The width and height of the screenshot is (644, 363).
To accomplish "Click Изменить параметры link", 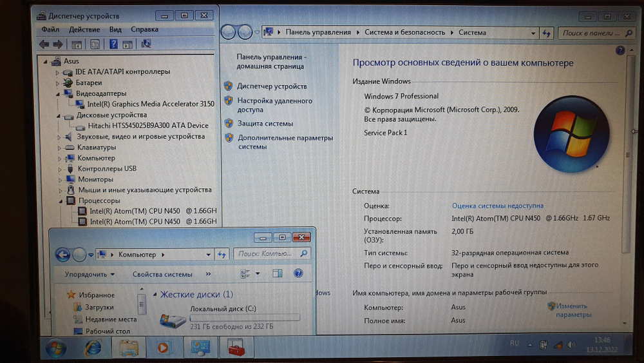I will coord(573,310).
